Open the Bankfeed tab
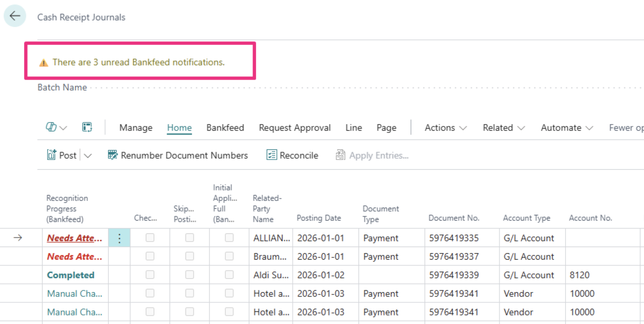The height and width of the screenshot is (324, 644). coord(225,128)
